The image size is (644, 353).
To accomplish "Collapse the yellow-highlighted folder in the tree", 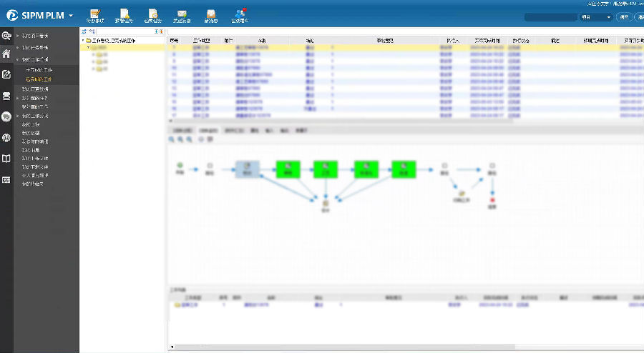I will (88, 48).
